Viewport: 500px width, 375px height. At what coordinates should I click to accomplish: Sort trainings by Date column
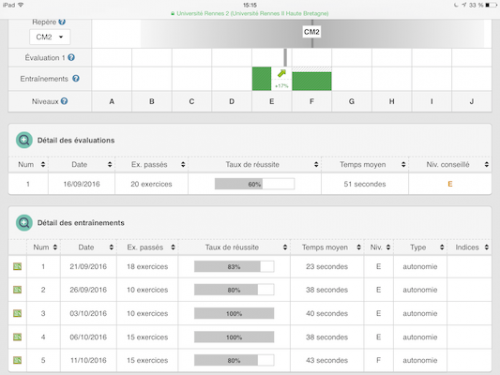pyautogui.click(x=111, y=247)
